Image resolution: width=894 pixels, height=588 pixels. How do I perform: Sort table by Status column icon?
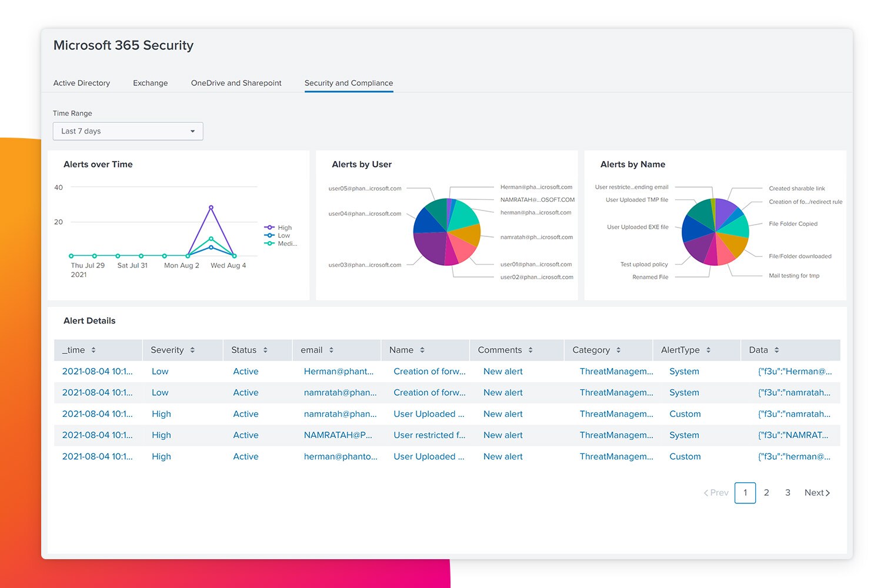tap(265, 350)
